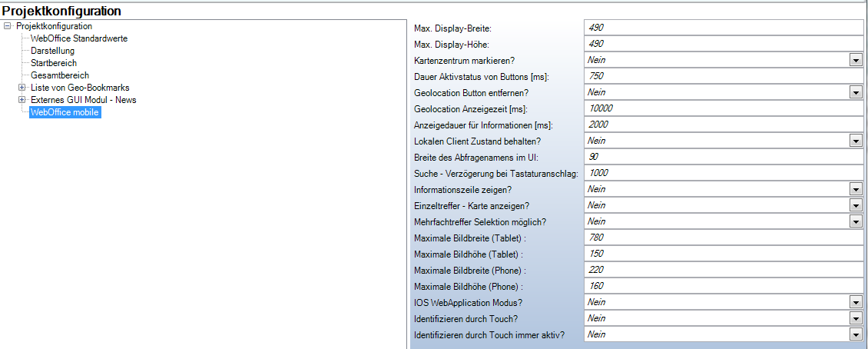The width and height of the screenshot is (868, 349).
Task: Click the Maximale Bildhöhe (Phone) field
Action: click(x=722, y=286)
